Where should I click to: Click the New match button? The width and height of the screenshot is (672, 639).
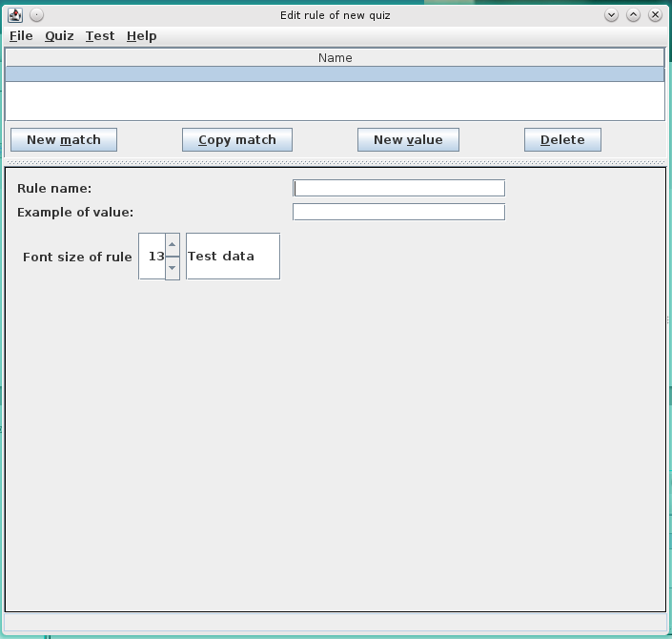pyautogui.click(x=64, y=140)
